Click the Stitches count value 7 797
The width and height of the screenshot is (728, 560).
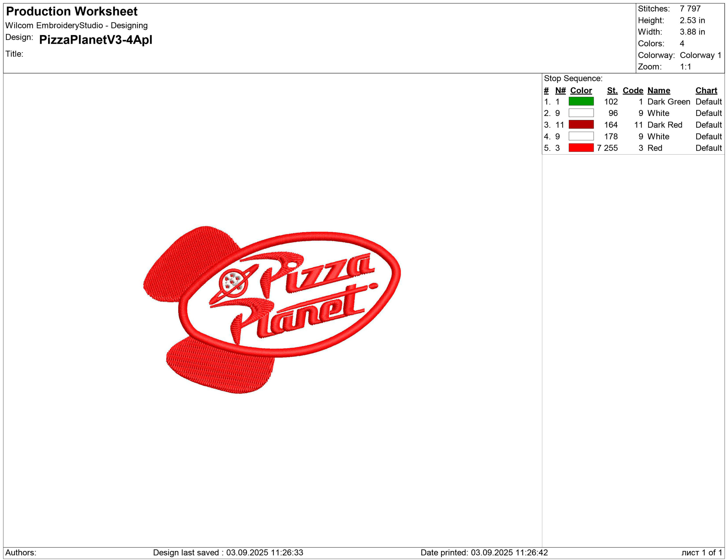pyautogui.click(x=690, y=9)
